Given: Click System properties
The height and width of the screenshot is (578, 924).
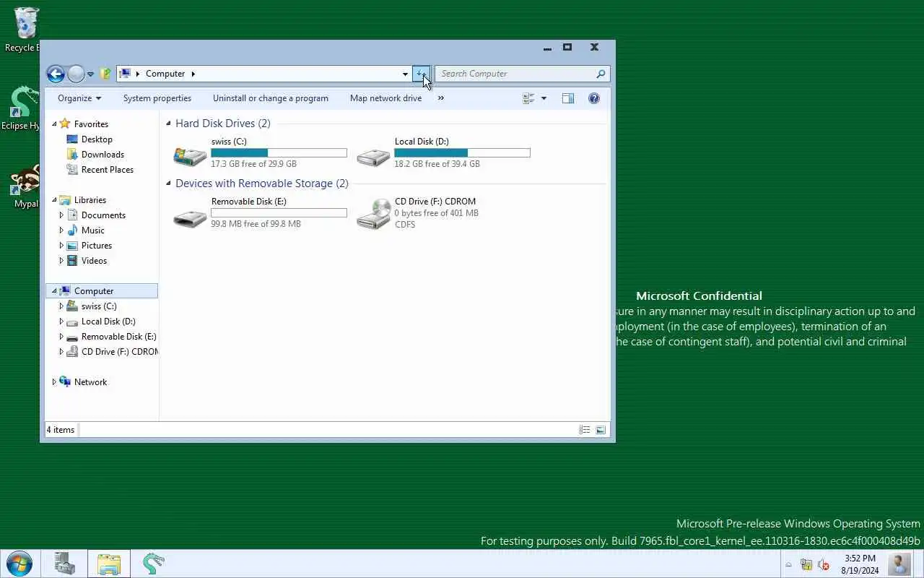Looking at the screenshot, I should pyautogui.click(x=157, y=98).
